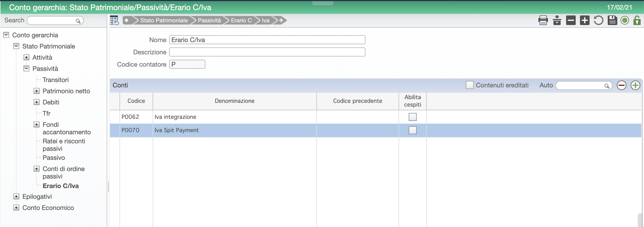The width and height of the screenshot is (644, 227).
Task: Collapse the Conto gerarchia root node
Action: click(x=6, y=35)
